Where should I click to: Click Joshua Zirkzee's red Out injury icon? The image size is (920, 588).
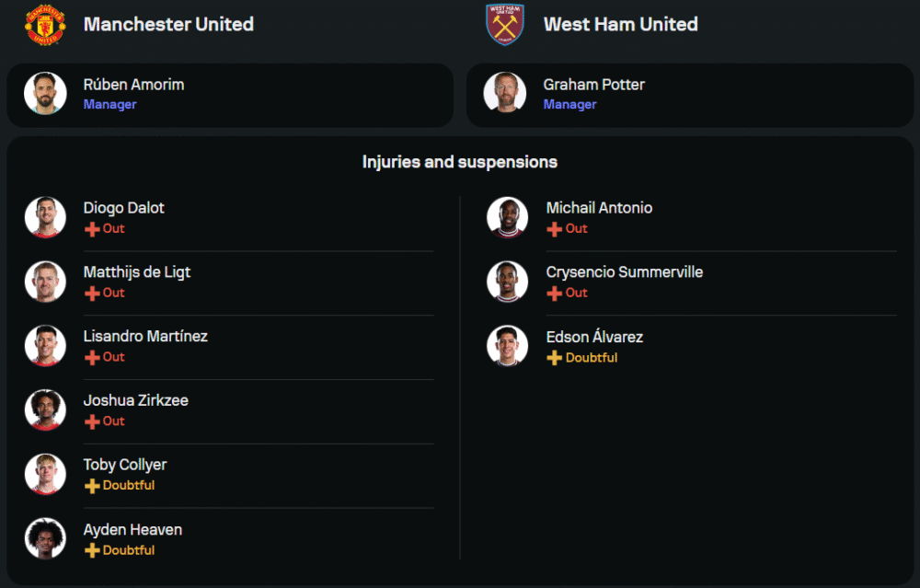pos(92,421)
